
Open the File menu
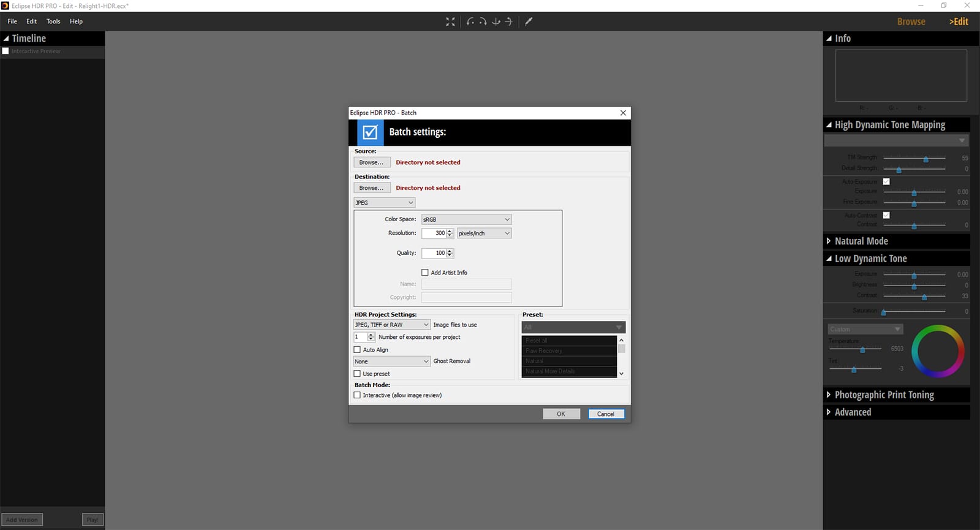pyautogui.click(x=12, y=21)
